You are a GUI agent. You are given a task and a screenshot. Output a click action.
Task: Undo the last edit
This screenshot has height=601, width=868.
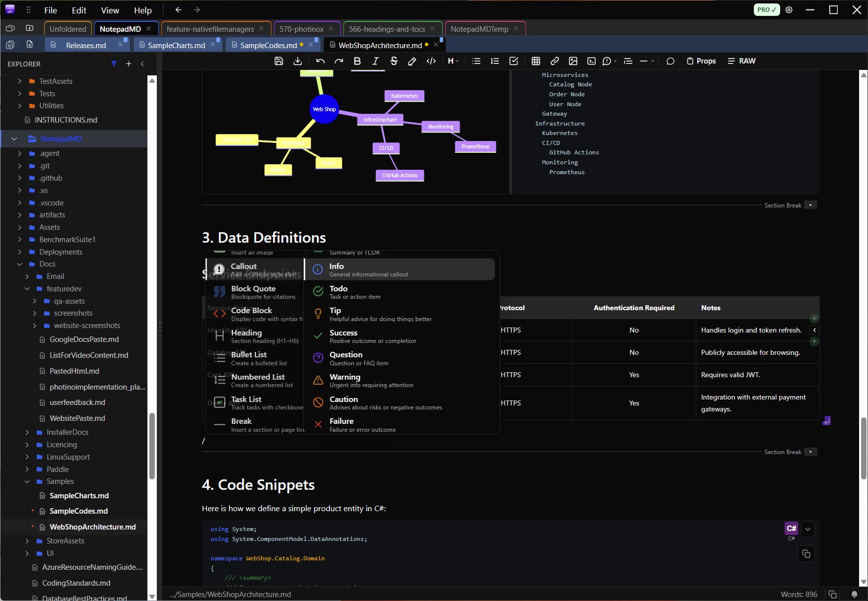(320, 61)
